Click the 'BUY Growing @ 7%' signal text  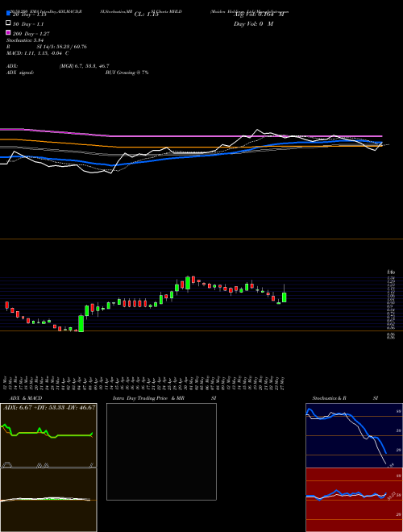[x=127, y=73]
